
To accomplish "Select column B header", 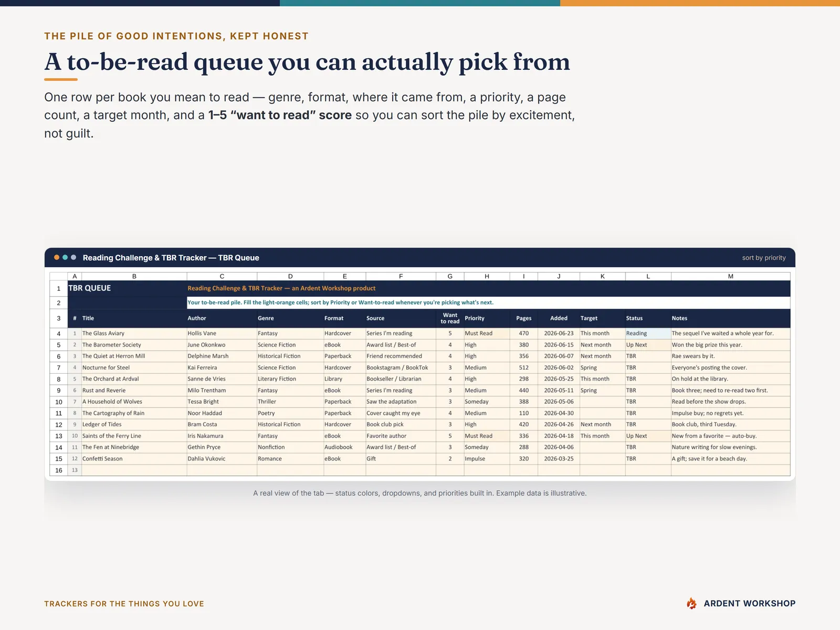I will click(x=134, y=276).
